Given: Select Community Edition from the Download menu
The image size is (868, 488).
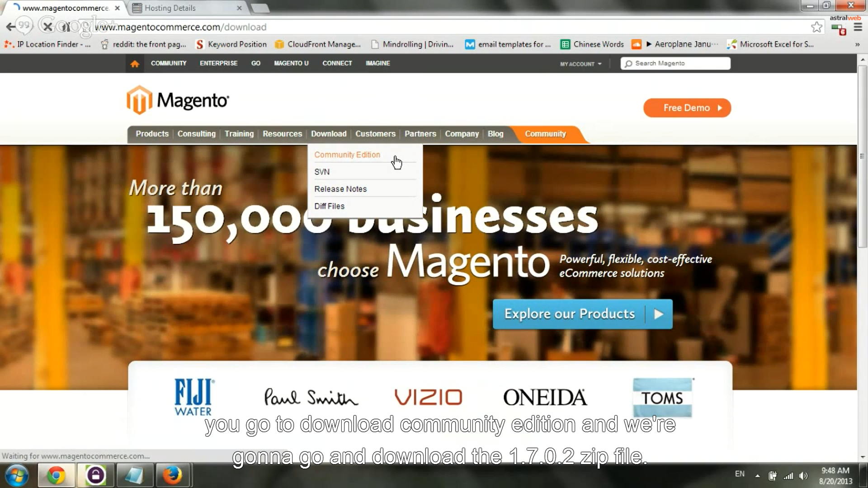Looking at the screenshot, I should (347, 155).
